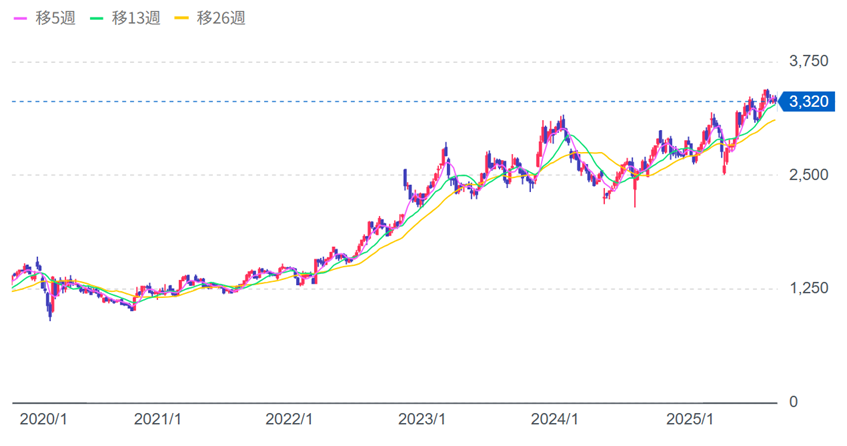Viewport: 847px width, 446px height.
Task: Click the 2023/1 date axis label
Action: 422,420
